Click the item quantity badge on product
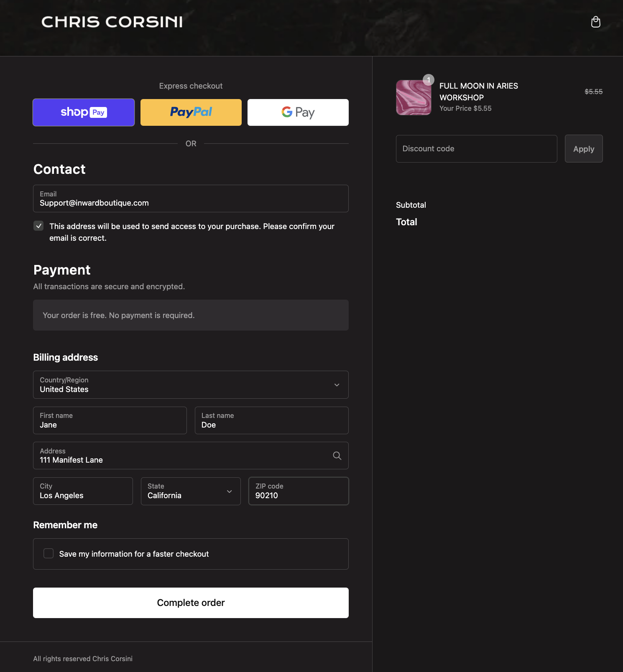The width and height of the screenshot is (623, 672). tap(429, 79)
